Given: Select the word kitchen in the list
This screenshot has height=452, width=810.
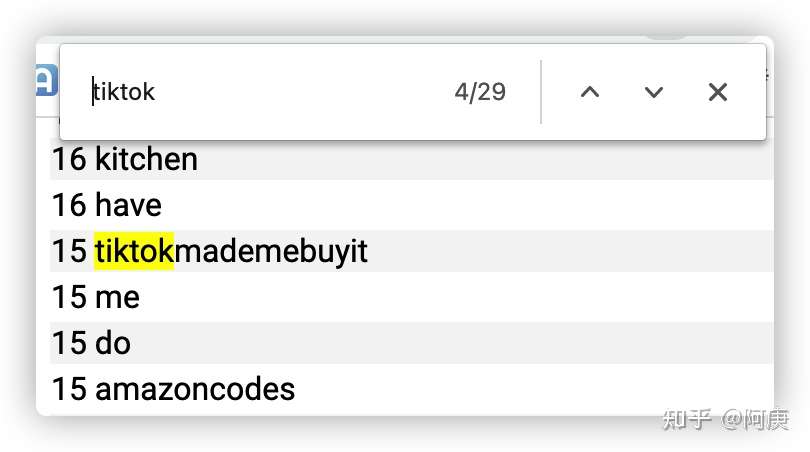Looking at the screenshot, I should point(146,159).
